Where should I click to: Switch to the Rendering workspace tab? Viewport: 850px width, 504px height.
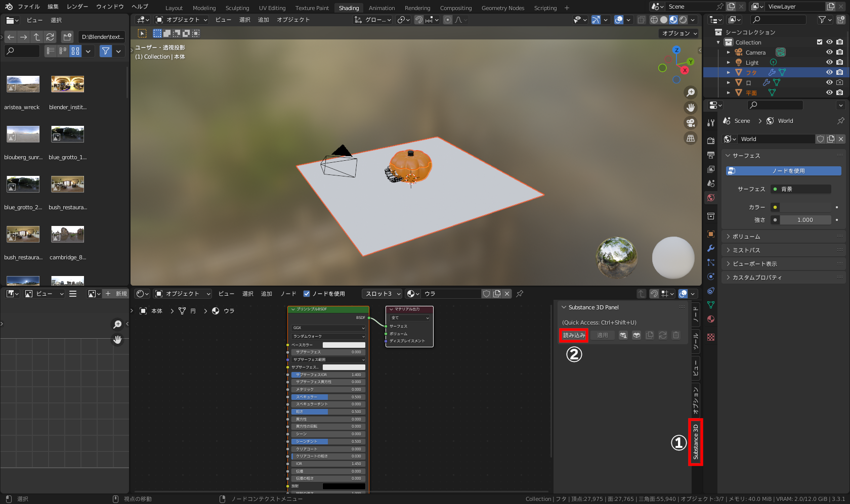(417, 8)
